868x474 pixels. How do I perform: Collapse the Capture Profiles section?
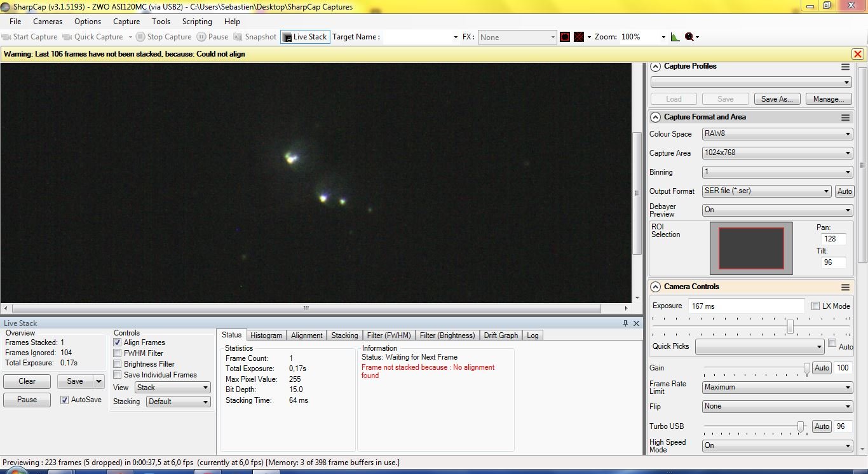655,67
